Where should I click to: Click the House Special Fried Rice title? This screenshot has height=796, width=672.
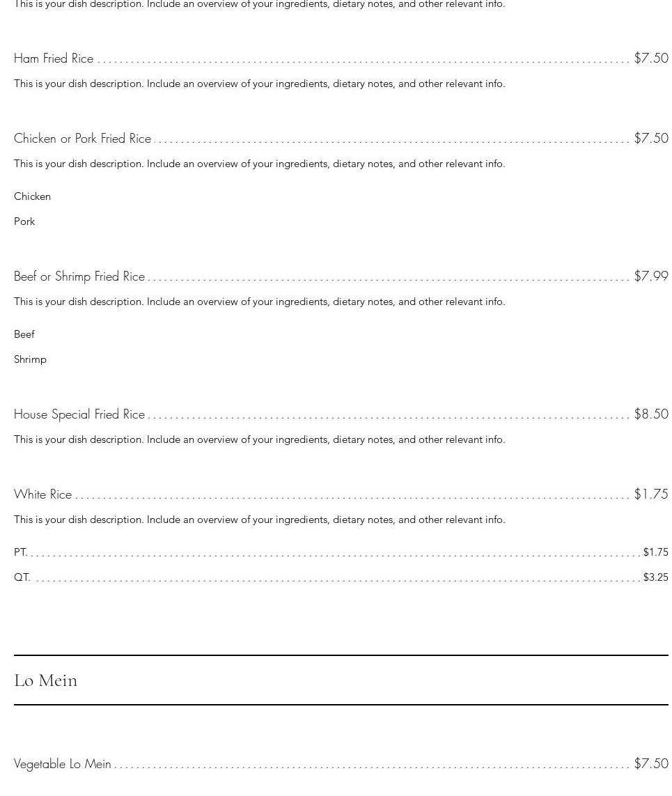(79, 414)
